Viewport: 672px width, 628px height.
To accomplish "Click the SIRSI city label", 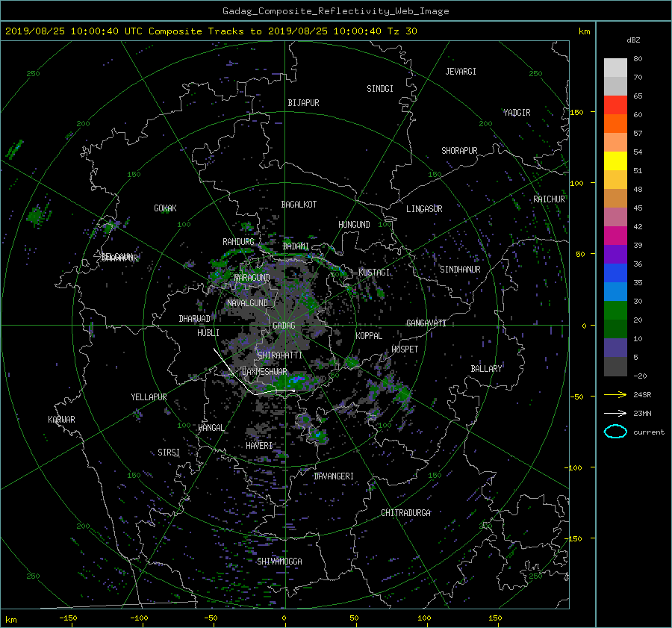I will pos(169,453).
